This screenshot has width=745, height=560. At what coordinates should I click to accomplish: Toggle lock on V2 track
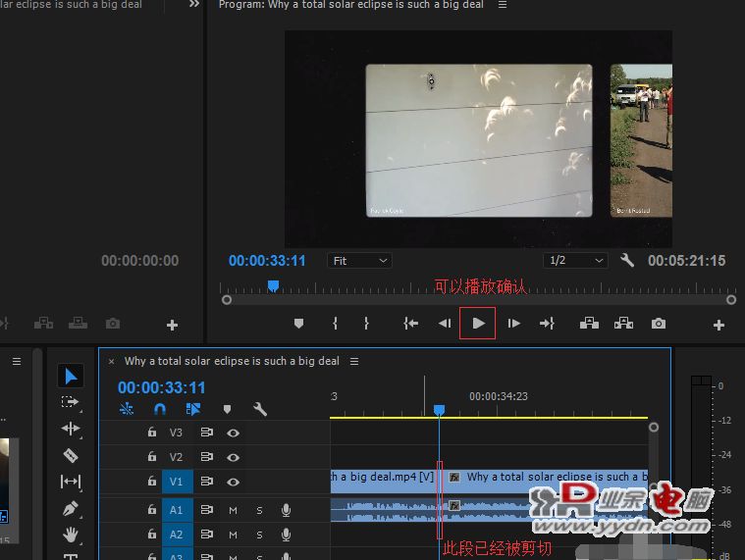(151, 457)
